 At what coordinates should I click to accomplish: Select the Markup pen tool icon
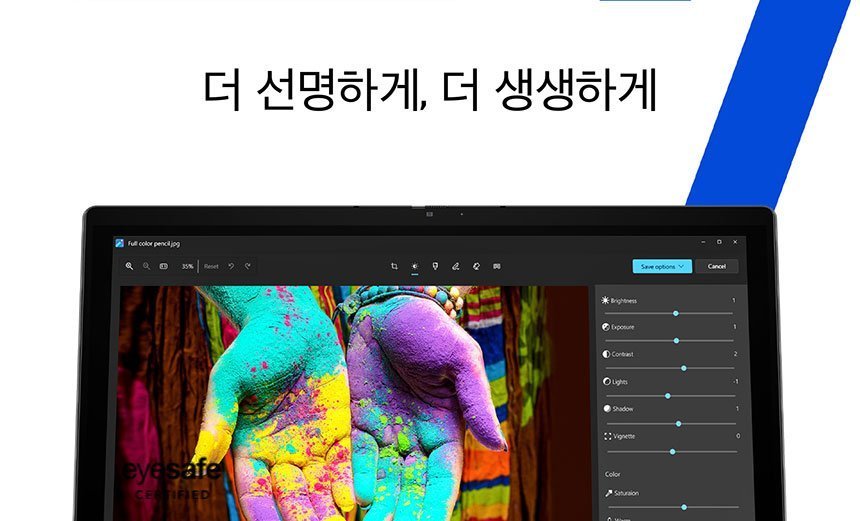click(x=455, y=266)
